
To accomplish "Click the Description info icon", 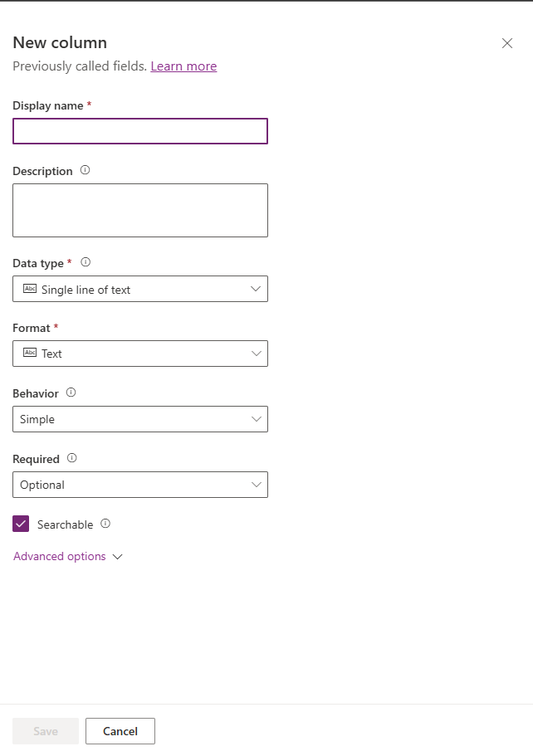I will 85,170.
